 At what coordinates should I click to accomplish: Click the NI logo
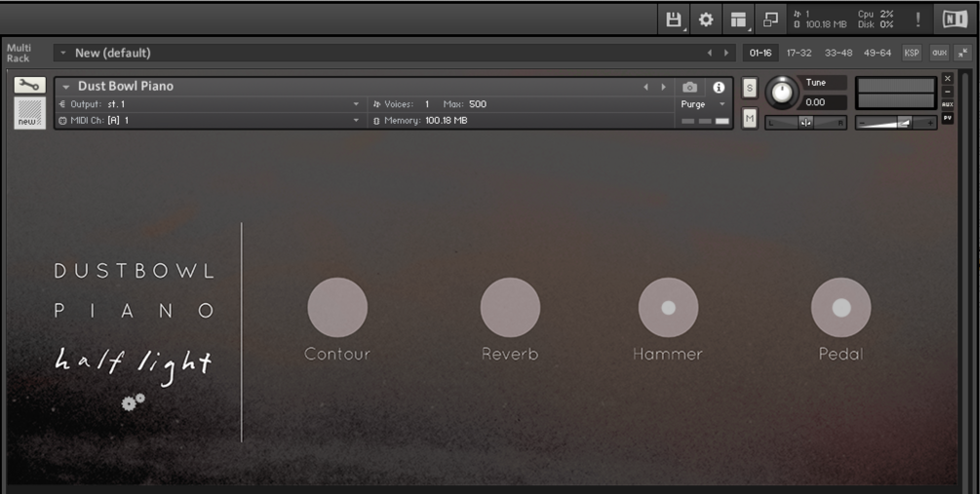[955, 19]
